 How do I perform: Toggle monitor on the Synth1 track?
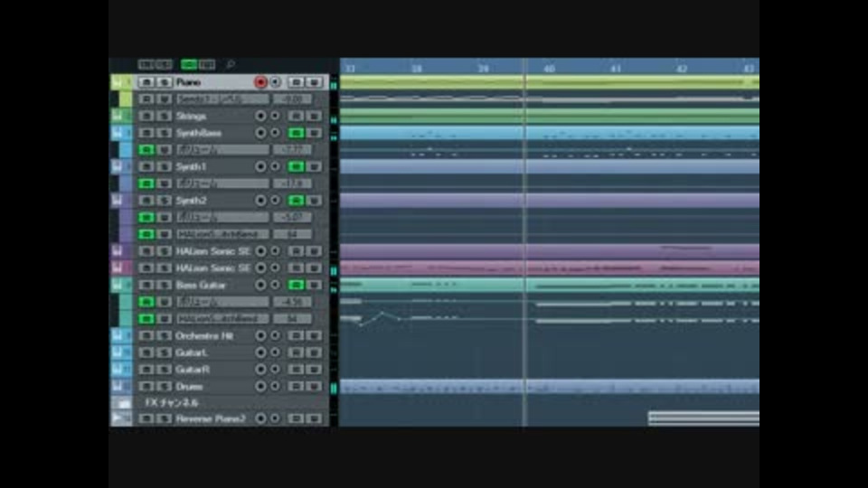coord(275,166)
